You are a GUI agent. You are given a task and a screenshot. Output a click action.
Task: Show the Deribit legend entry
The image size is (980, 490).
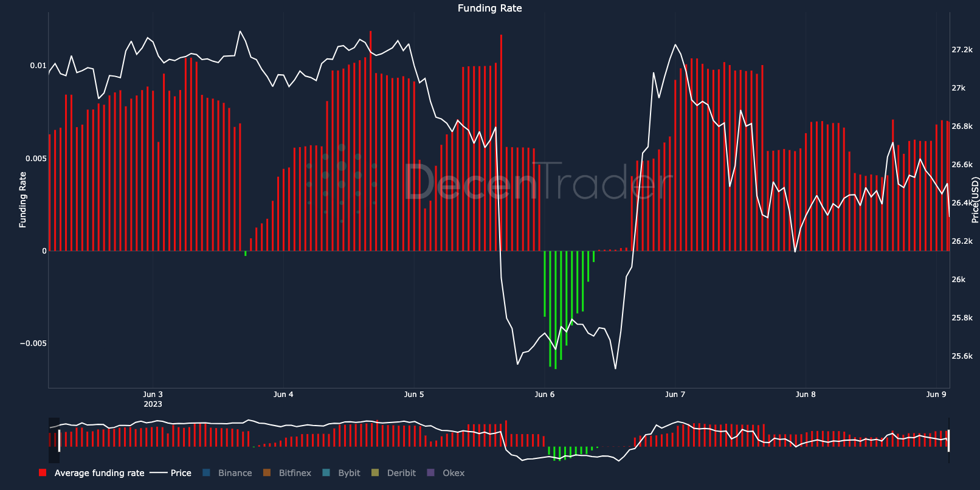point(401,473)
